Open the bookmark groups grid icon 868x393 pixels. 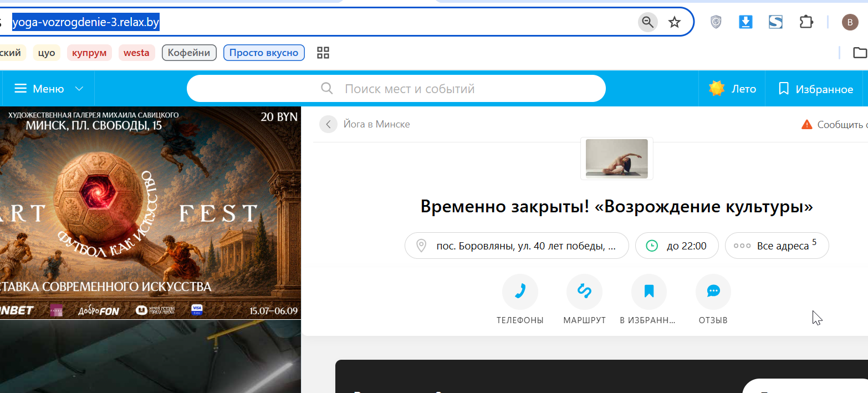[323, 53]
